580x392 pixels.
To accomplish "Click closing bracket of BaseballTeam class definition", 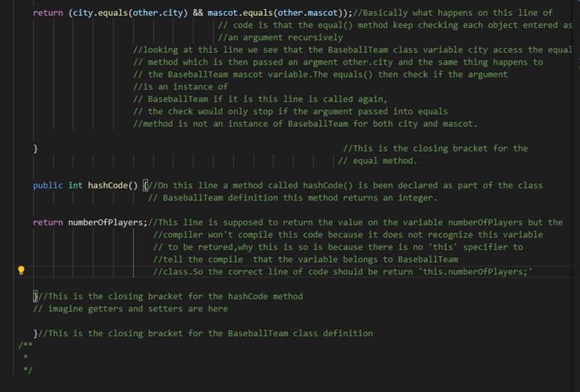I will [x=36, y=333].
